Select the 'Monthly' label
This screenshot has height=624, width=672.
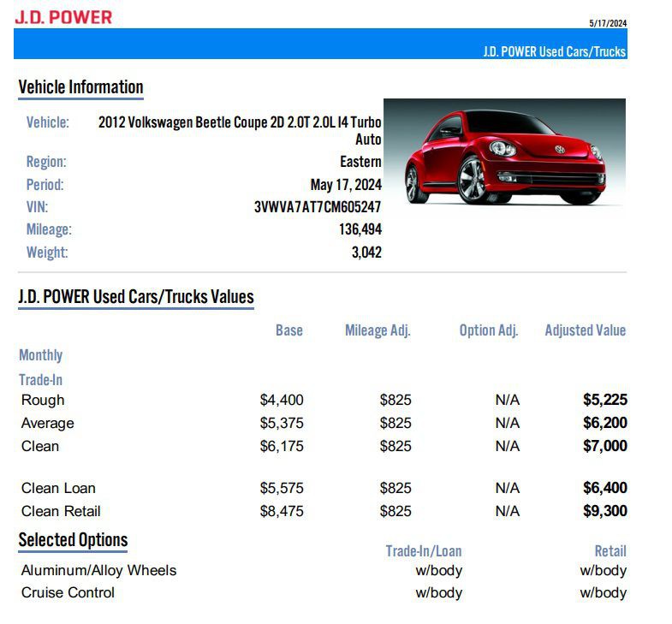coord(41,355)
